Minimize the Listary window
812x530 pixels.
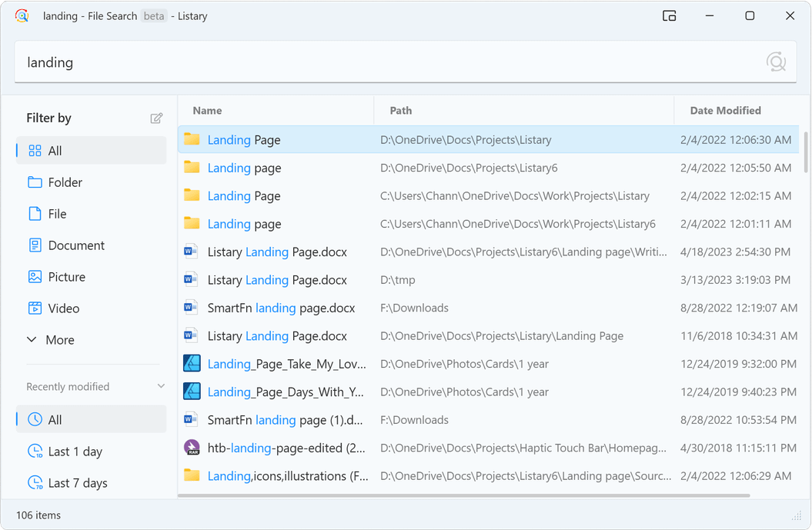click(x=710, y=16)
